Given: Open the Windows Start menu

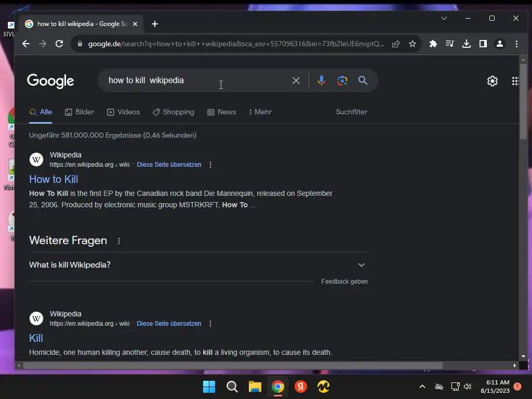Looking at the screenshot, I should coord(209,387).
